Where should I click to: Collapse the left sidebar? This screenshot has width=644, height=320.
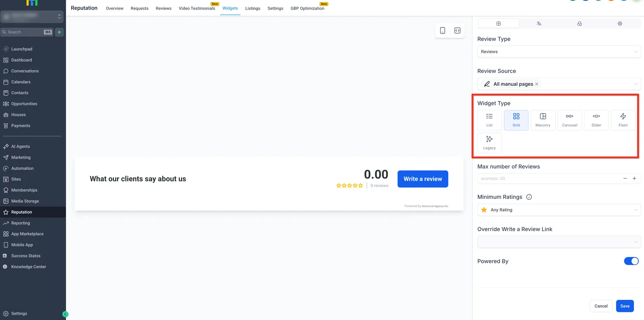tap(66, 314)
